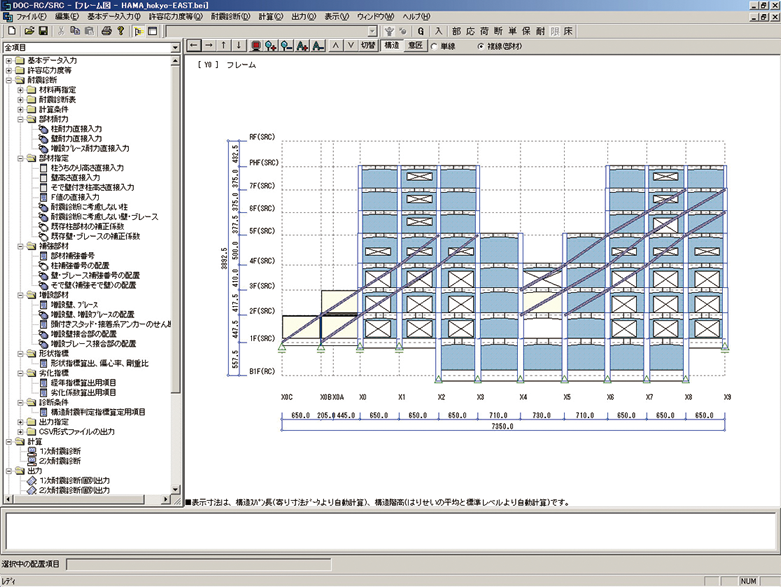Click the caret down frame button
The height and width of the screenshot is (587, 781).
coord(351,46)
